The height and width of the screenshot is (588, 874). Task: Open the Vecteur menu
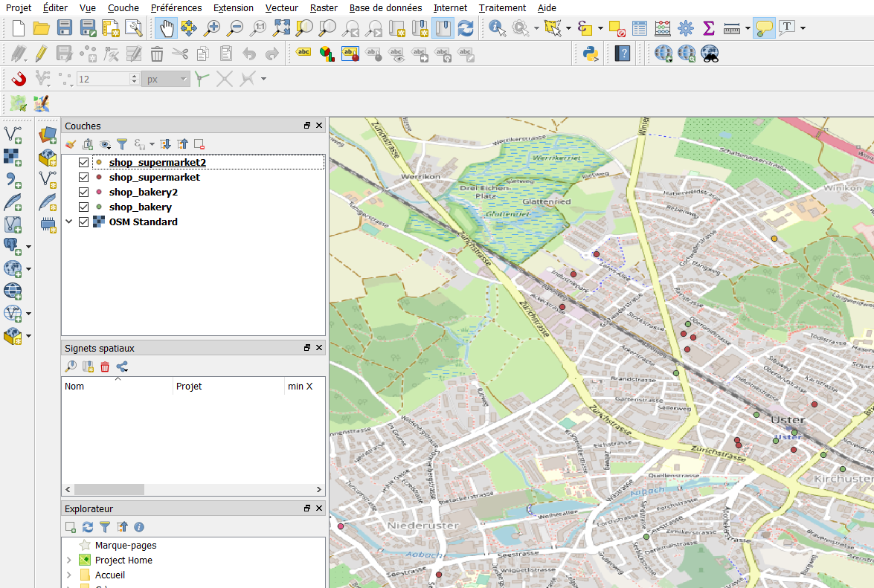[x=281, y=8]
